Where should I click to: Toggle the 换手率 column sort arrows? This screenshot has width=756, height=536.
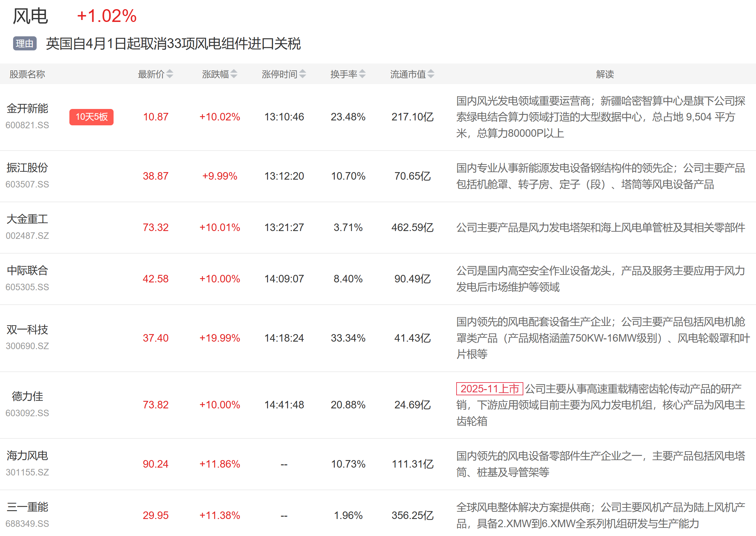coord(362,74)
